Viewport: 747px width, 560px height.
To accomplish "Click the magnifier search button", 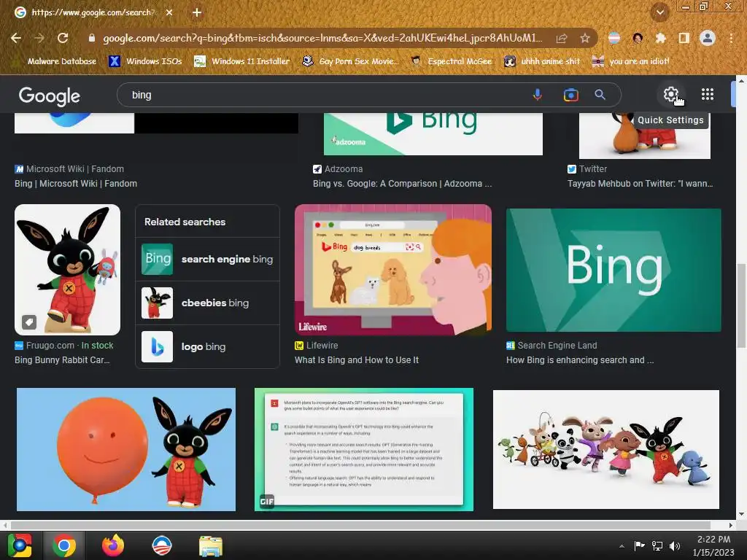I will click(600, 95).
